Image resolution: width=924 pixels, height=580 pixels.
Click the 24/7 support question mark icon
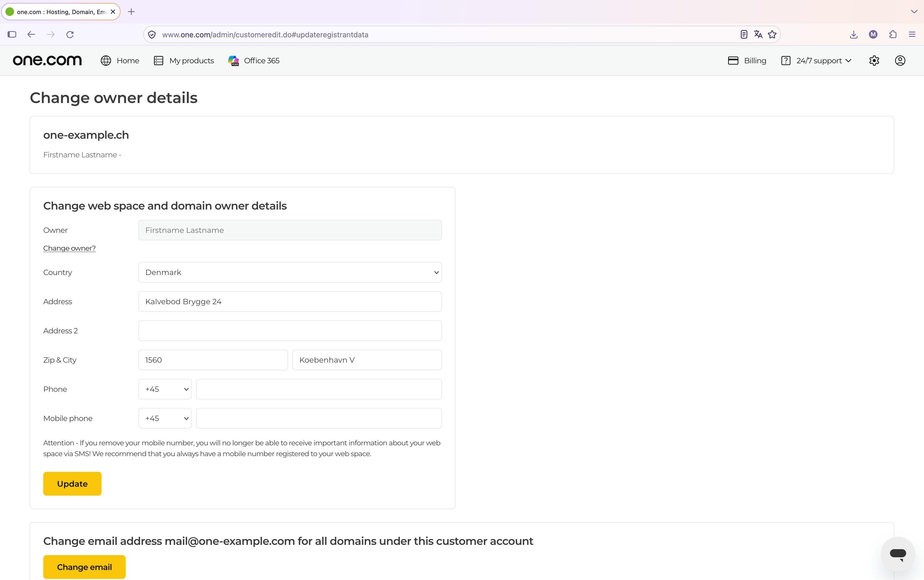click(x=786, y=61)
